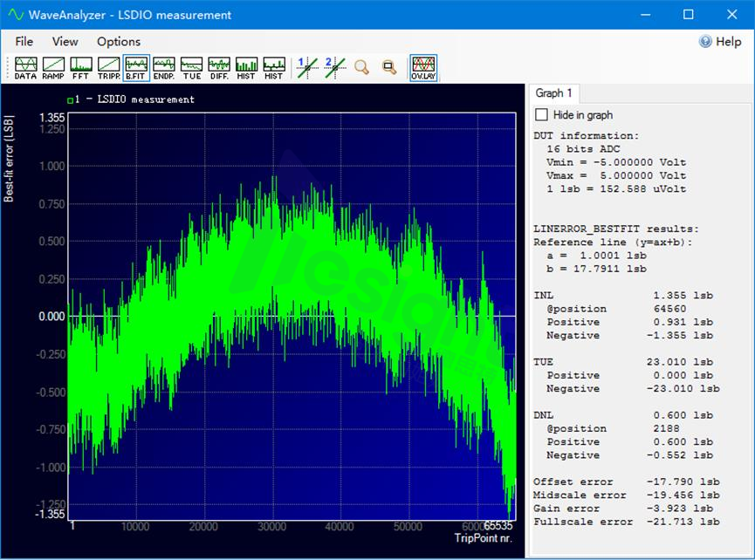Viewport: 755px width, 560px height.
Task: Switch to the DIFF. differential error view
Action: pos(219,68)
